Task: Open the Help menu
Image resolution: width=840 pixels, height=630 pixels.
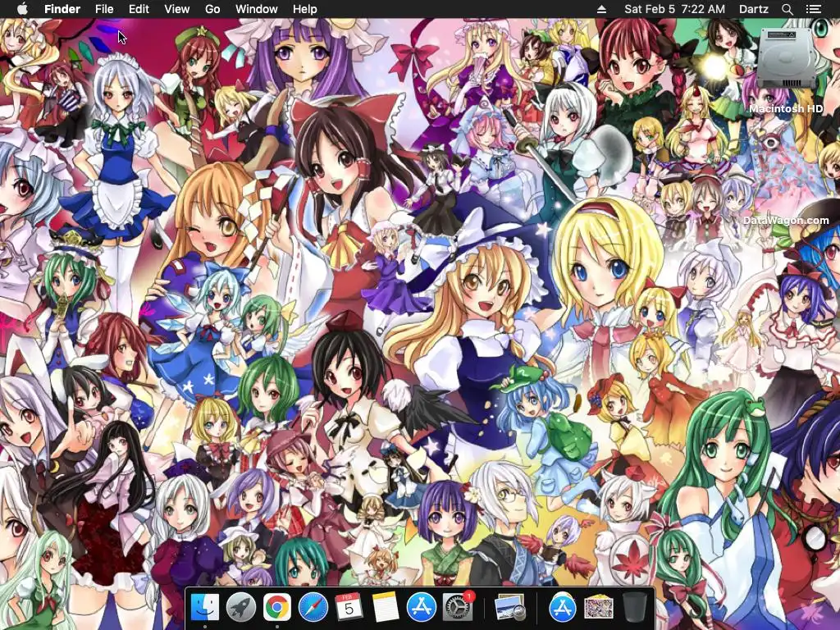Action: coord(305,9)
